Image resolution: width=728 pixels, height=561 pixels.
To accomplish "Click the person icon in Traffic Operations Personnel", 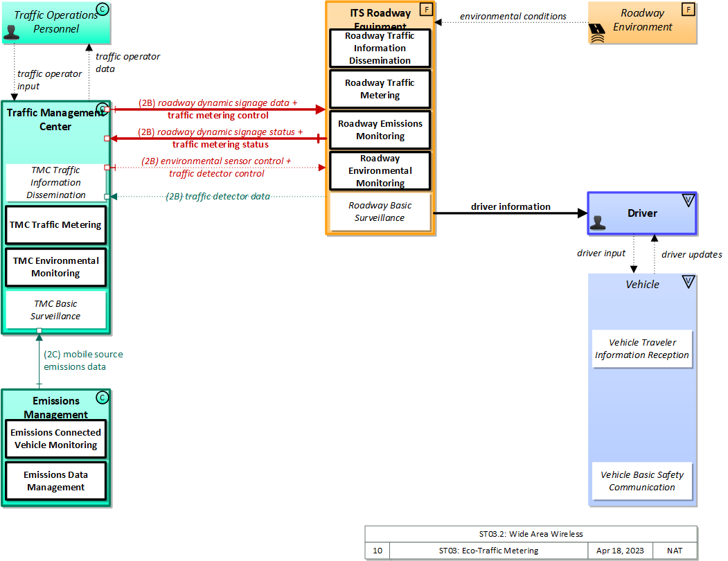I will coord(12,32).
